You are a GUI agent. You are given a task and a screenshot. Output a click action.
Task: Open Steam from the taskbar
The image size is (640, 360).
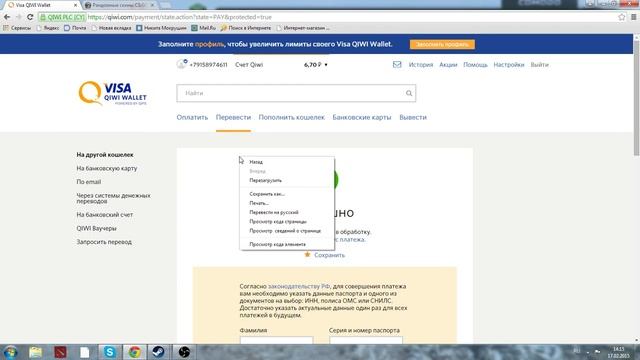click(x=158, y=352)
